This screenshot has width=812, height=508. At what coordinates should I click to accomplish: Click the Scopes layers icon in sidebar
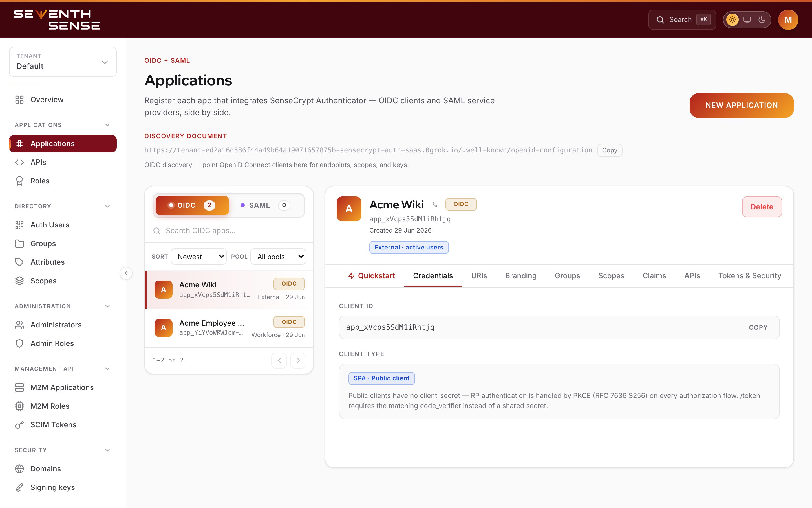[19, 281]
